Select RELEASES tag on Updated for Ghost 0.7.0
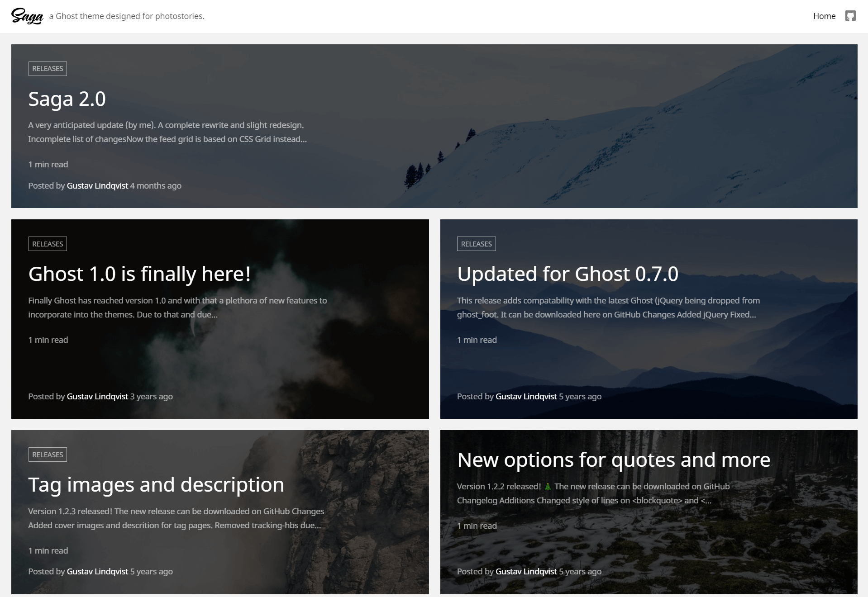 tap(476, 243)
